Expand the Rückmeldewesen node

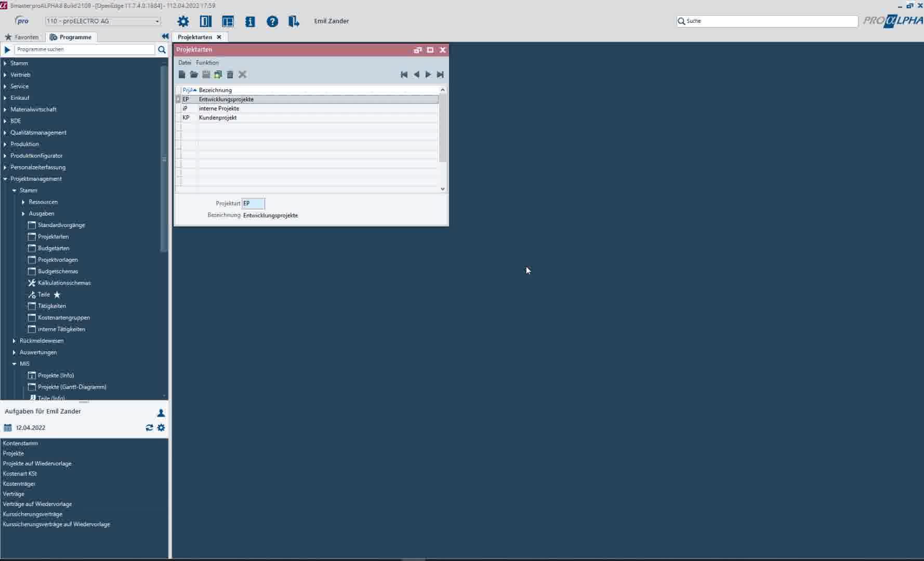click(x=15, y=341)
